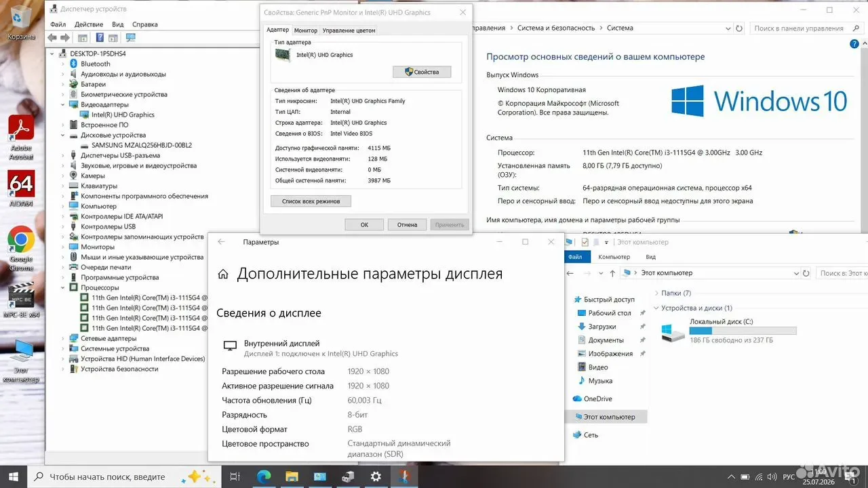Click the properties checkmark icon in Explorer title bar

(x=585, y=242)
